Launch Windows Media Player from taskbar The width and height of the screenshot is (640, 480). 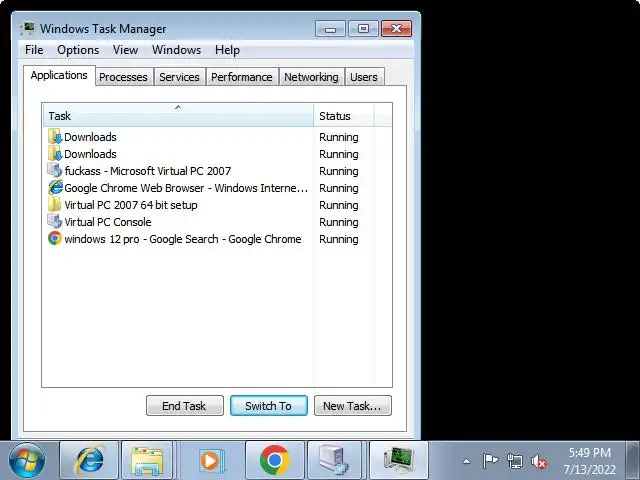(x=211, y=460)
